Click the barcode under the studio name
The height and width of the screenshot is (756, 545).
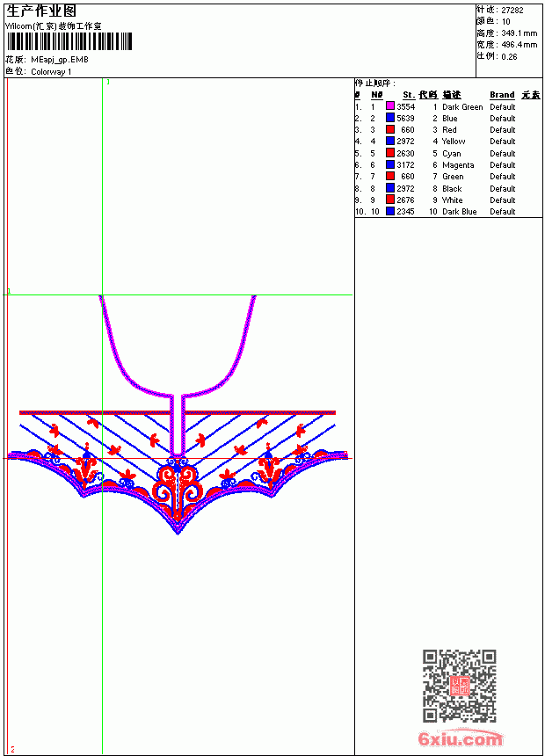pyautogui.click(x=69, y=41)
